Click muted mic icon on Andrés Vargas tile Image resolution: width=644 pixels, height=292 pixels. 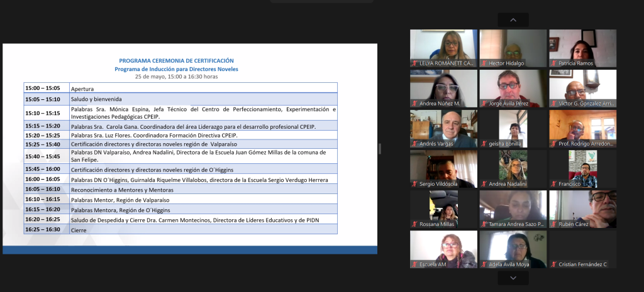(414, 144)
